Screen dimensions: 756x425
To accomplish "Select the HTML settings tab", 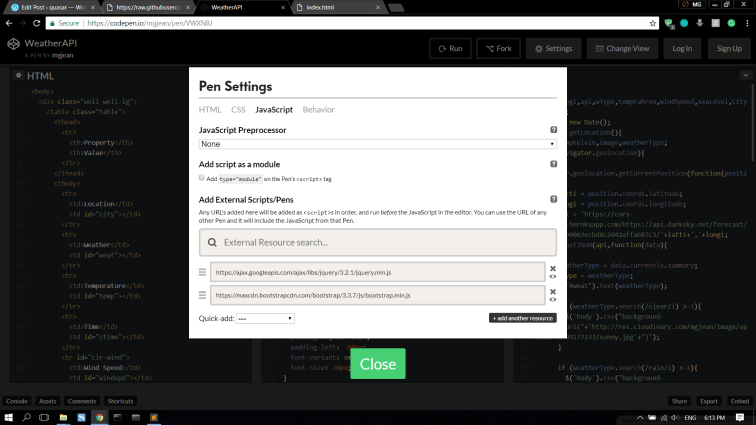I will (210, 109).
